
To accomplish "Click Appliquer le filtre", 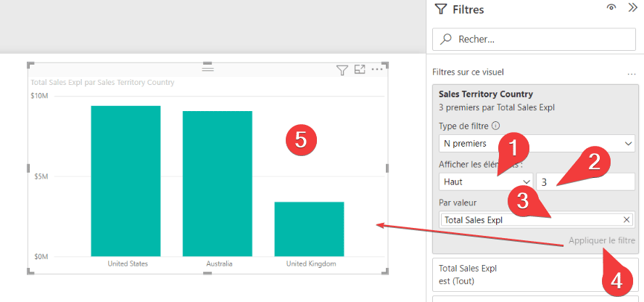I will [602, 240].
